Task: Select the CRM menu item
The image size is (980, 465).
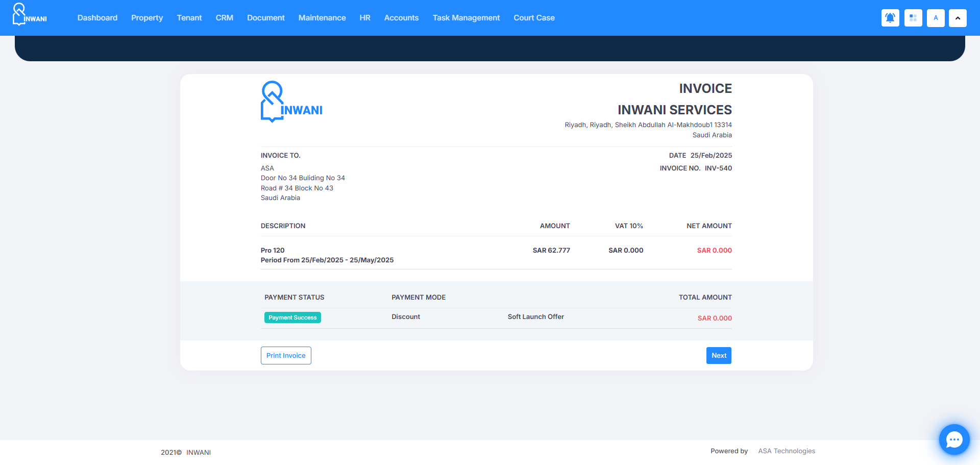Action: (224, 18)
